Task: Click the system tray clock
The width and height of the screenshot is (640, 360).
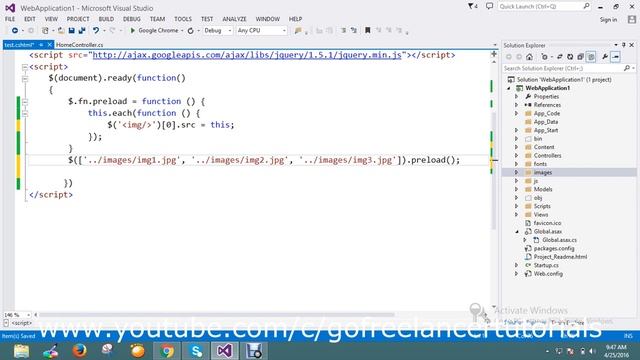Action: [616, 351]
